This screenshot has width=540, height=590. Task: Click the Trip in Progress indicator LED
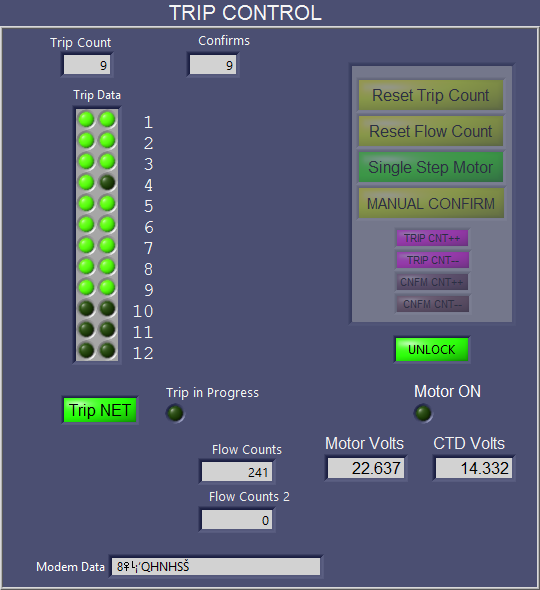[175, 413]
